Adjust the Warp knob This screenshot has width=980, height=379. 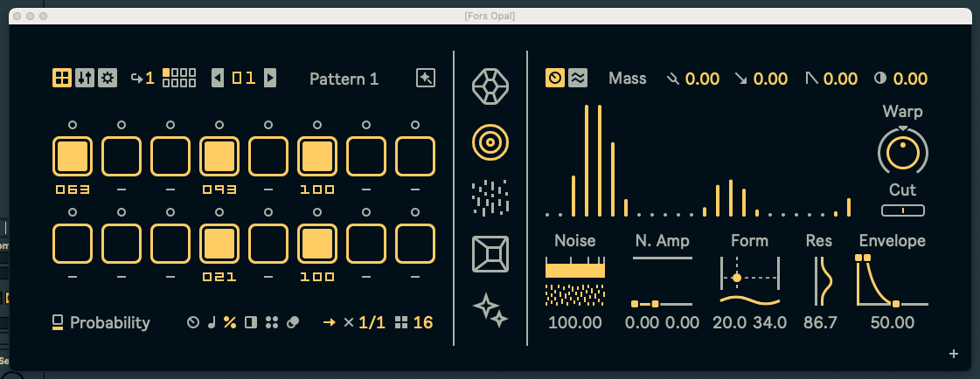coord(903,151)
